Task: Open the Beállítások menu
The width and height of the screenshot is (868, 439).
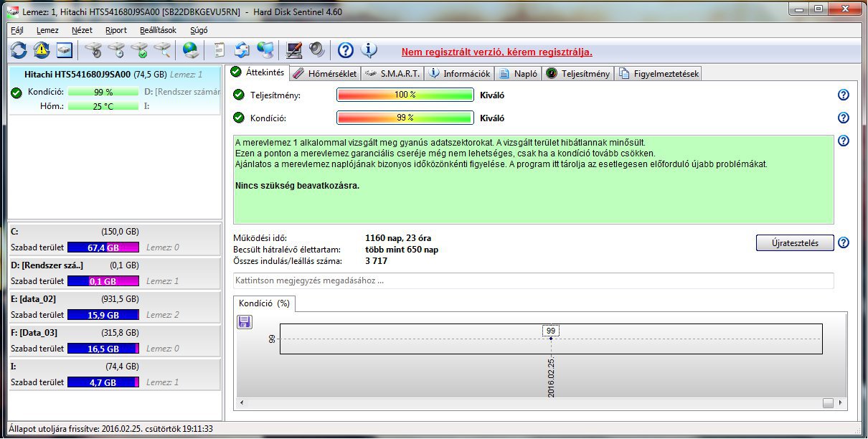Action: point(158,30)
